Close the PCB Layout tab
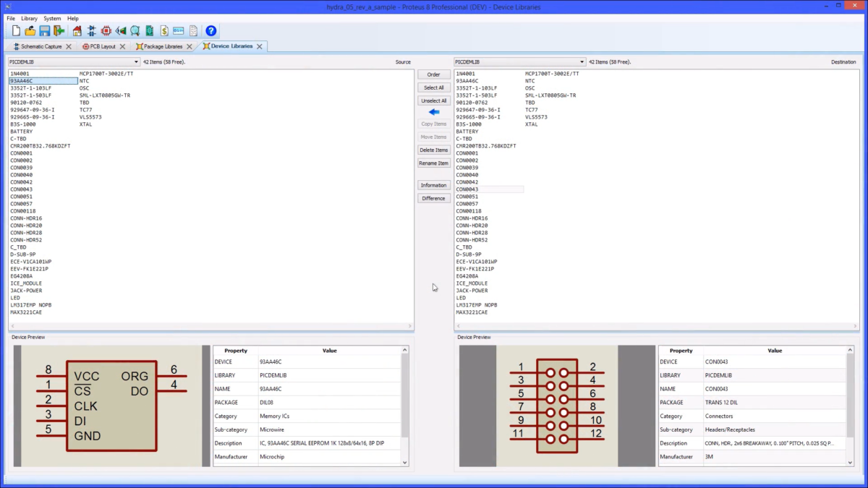The image size is (868, 488). 122,46
